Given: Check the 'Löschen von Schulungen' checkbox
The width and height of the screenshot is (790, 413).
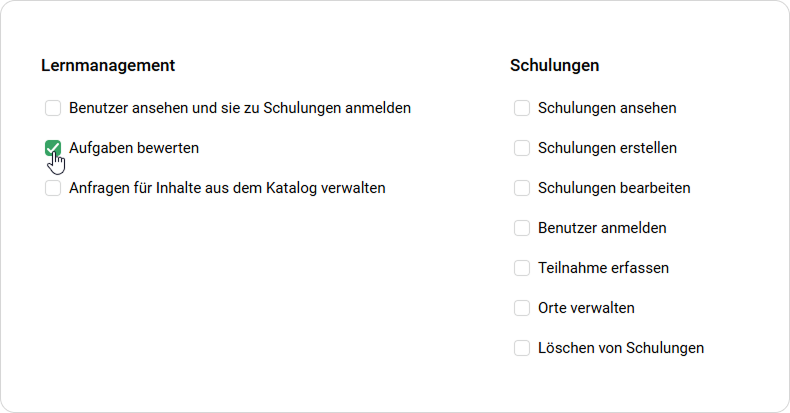Looking at the screenshot, I should pyautogui.click(x=522, y=348).
